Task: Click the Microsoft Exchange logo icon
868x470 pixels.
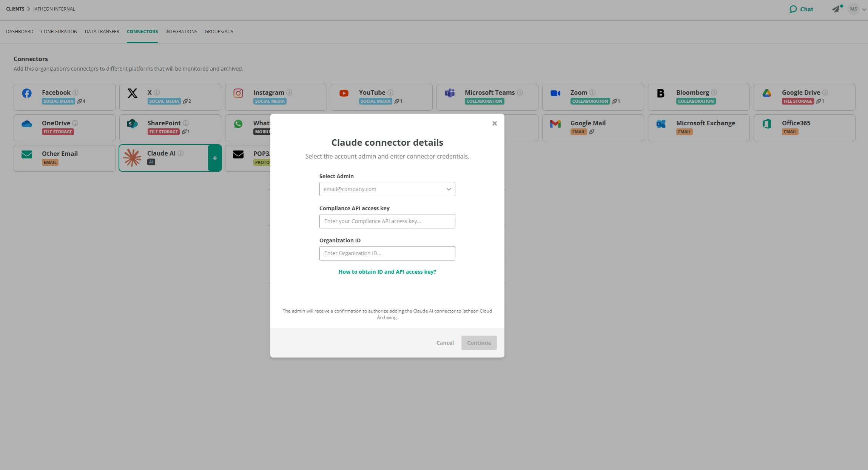Action: (x=661, y=124)
